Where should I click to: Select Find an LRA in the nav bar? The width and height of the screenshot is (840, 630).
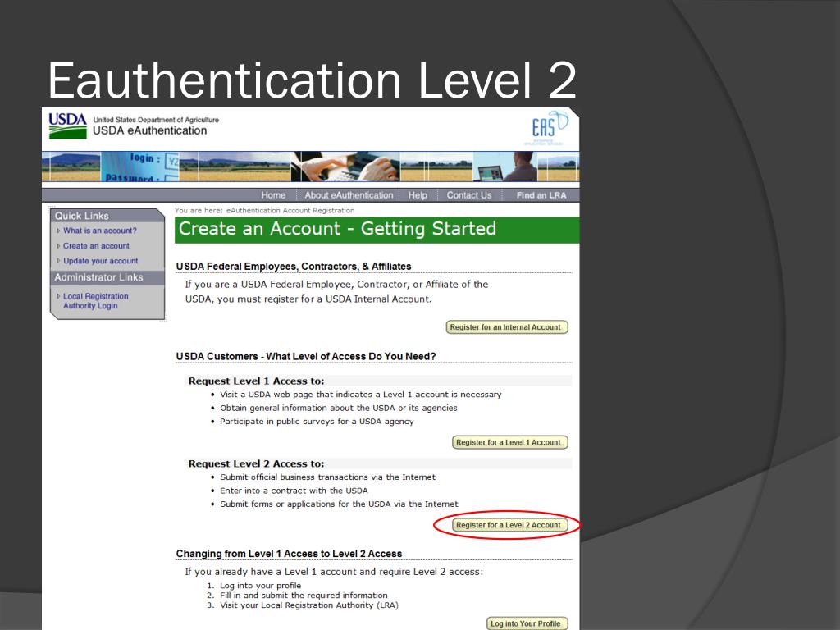541,195
